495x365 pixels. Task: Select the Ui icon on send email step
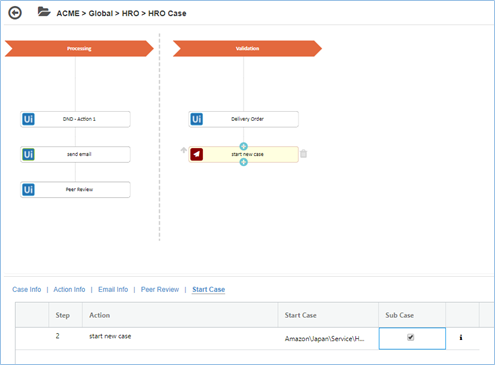28,154
